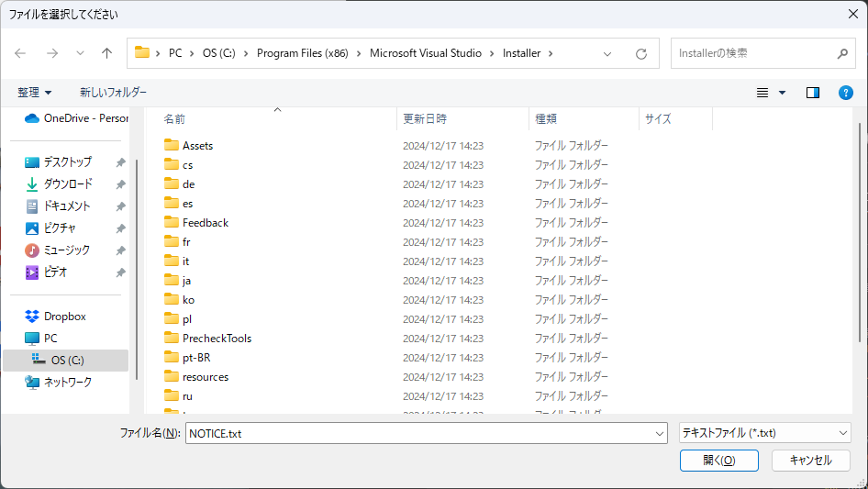
Task: Select the it folder
Action: click(x=185, y=261)
